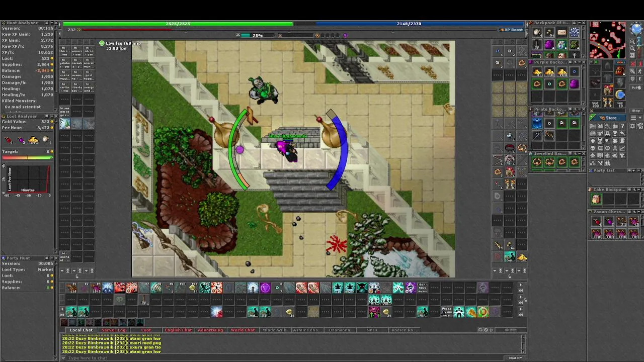This screenshot has height=362, width=644.
Task: Switch to the Local Chat tab
Action: pos(81,330)
